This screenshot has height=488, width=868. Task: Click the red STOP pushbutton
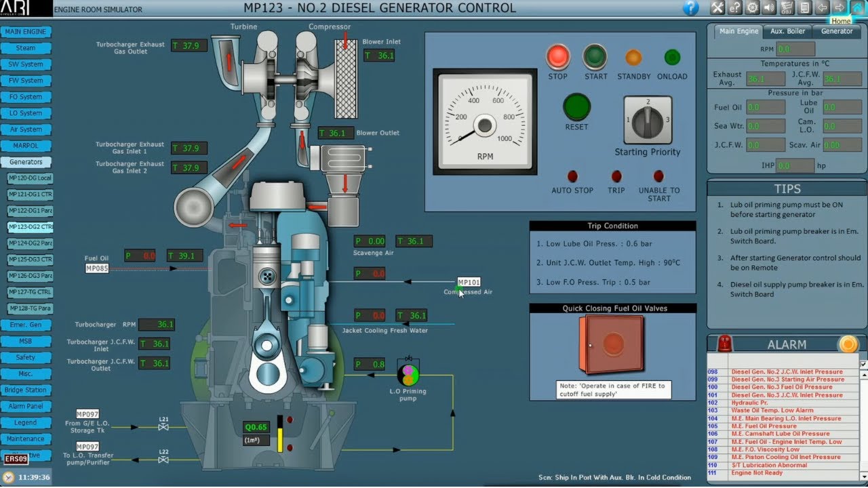[x=558, y=56]
